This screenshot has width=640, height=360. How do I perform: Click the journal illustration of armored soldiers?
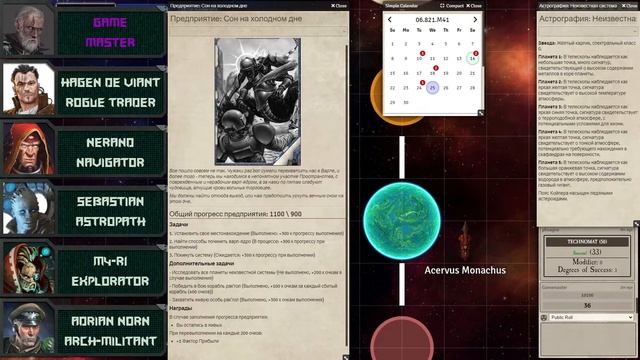(x=258, y=102)
